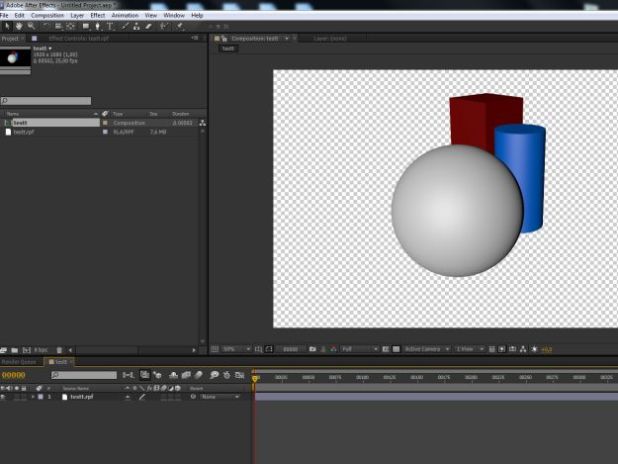Take snapshot with camera icon in viewer

tap(313, 349)
